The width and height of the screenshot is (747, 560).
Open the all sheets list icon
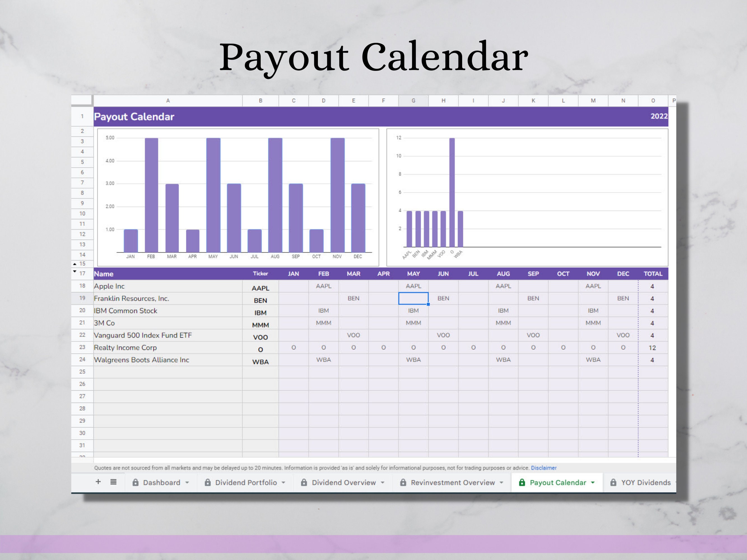(x=113, y=482)
